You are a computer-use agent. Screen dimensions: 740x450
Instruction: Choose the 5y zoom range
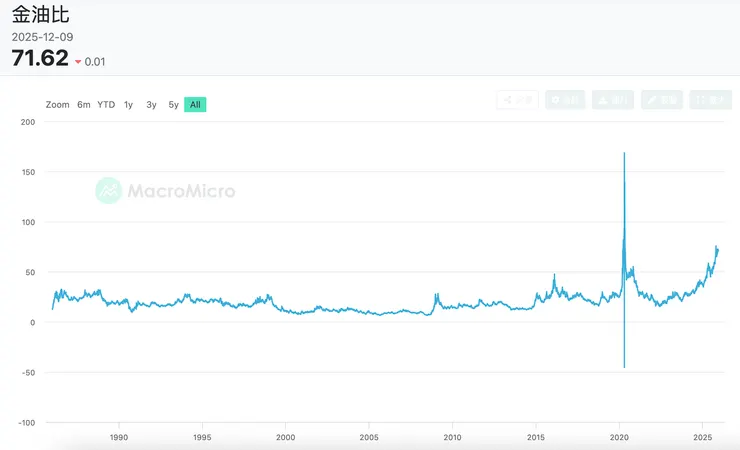[174, 105]
